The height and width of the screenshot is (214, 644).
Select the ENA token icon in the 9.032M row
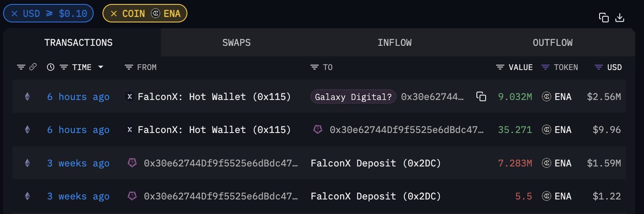(546, 96)
